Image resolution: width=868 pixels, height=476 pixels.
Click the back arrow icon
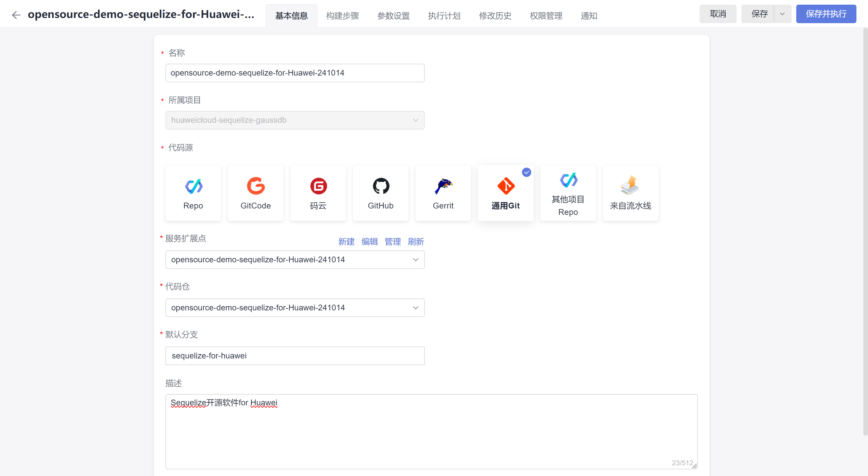16,15
